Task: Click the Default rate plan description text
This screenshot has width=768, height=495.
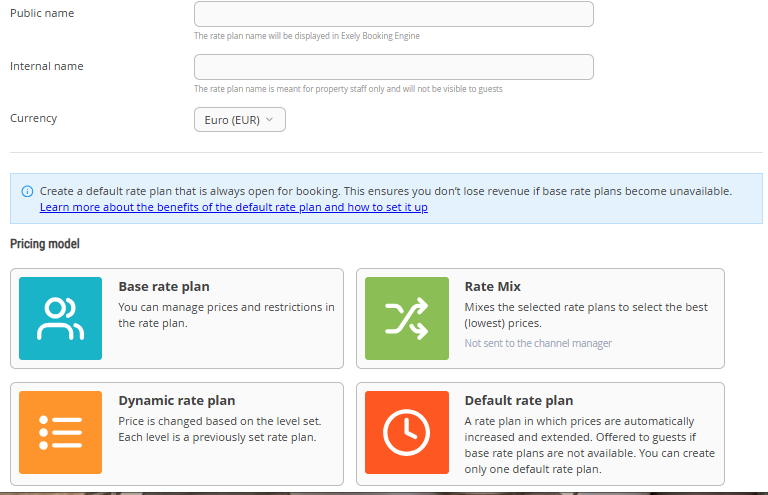Action: coord(586,445)
